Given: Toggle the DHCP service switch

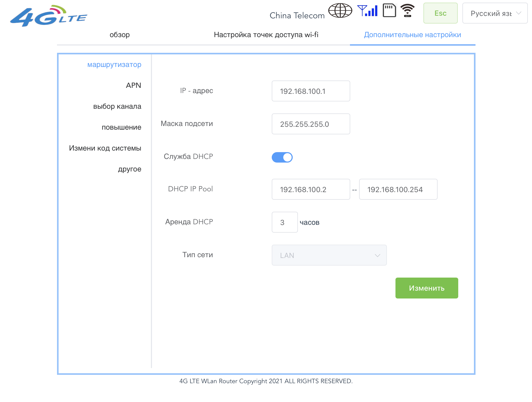Looking at the screenshot, I should pyautogui.click(x=282, y=157).
